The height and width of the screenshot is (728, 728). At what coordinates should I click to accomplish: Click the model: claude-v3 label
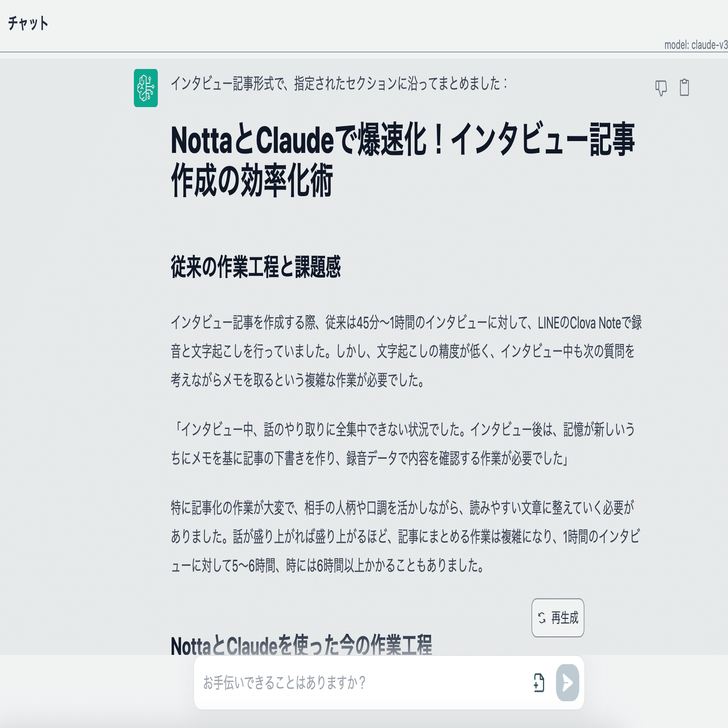[696, 45]
